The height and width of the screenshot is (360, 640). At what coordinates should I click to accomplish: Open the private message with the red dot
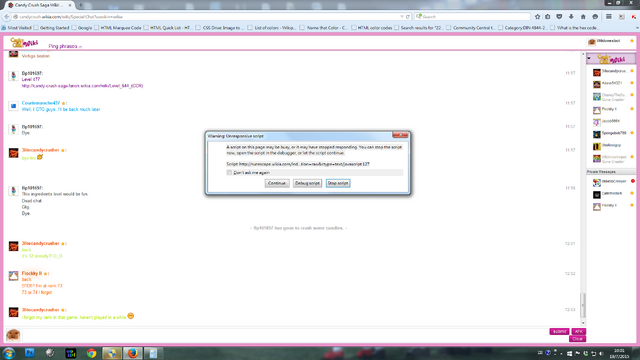612,182
